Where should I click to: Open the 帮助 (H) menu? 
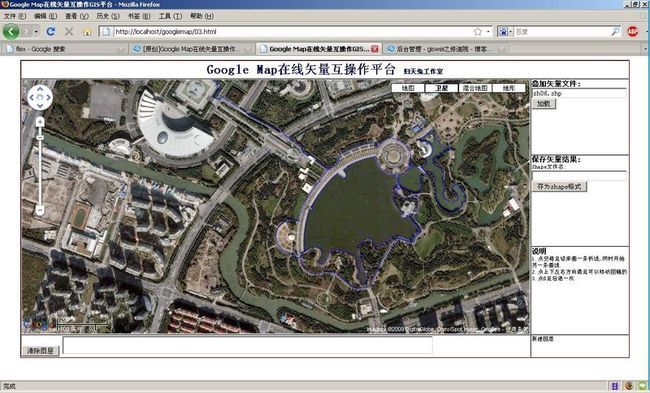[201, 16]
